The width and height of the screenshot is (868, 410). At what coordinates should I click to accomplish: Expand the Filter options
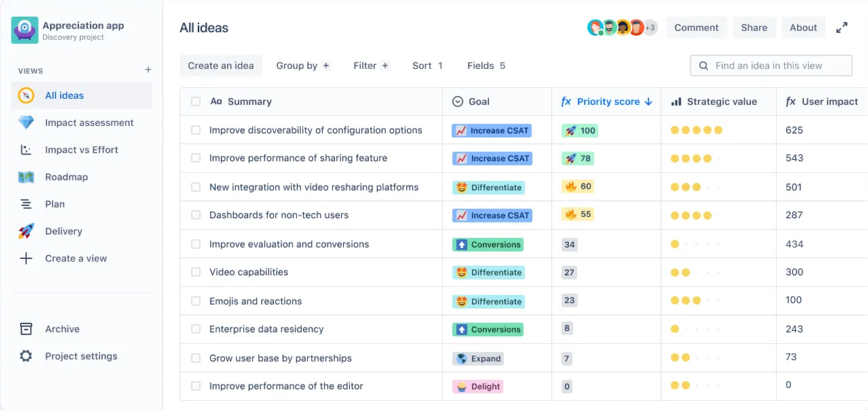[370, 65]
